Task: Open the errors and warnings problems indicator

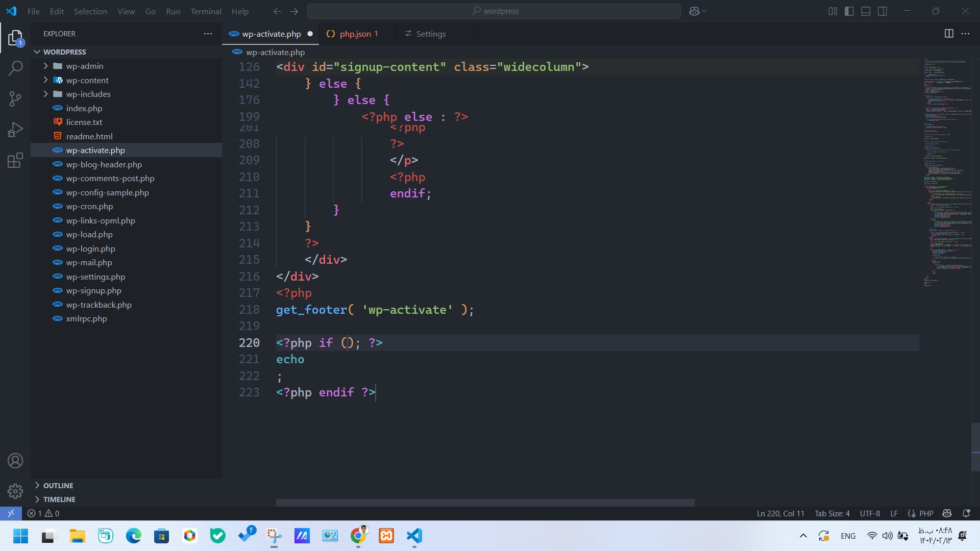Action: point(43,513)
